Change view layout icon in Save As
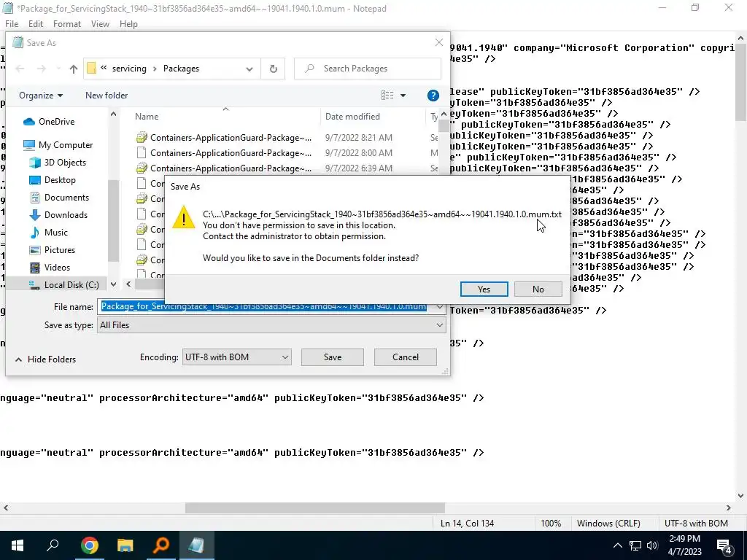Screen dimensions: 747x560 [387, 96]
